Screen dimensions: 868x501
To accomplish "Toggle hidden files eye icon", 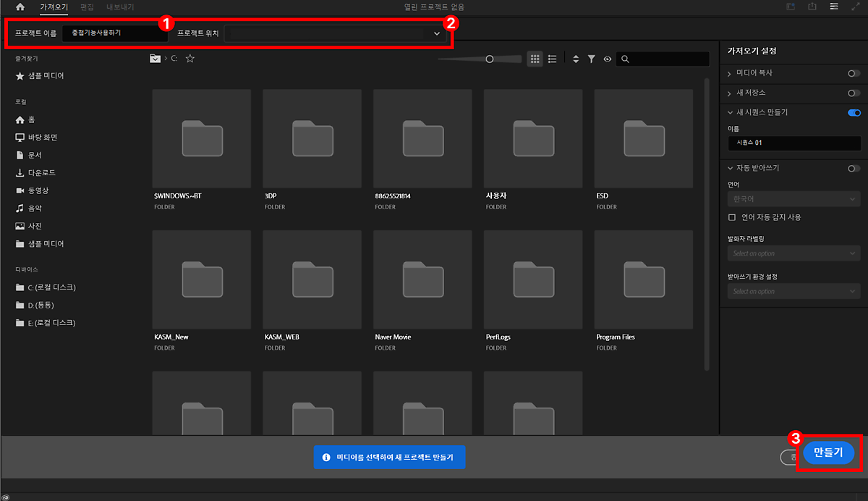I will point(608,59).
